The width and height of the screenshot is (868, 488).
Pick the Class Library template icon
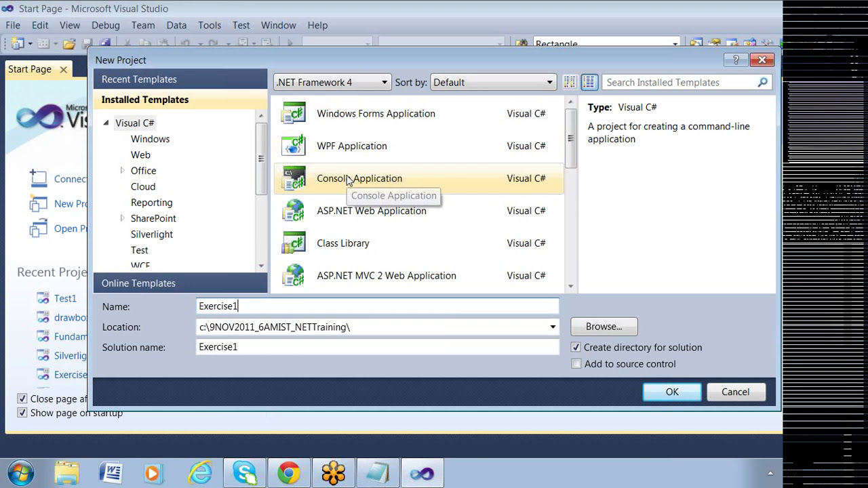coord(294,243)
